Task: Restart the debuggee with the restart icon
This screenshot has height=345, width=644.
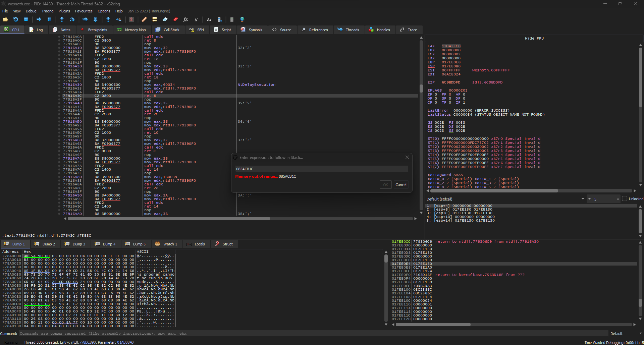Action: (x=16, y=19)
